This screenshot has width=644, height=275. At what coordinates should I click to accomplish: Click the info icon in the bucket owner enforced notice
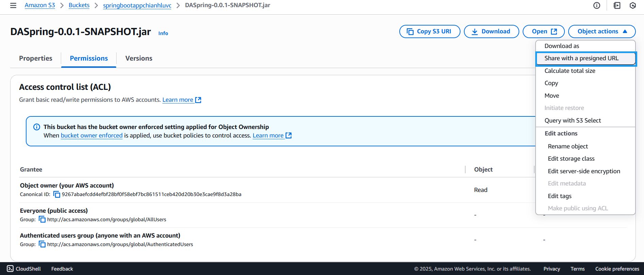pos(37,127)
